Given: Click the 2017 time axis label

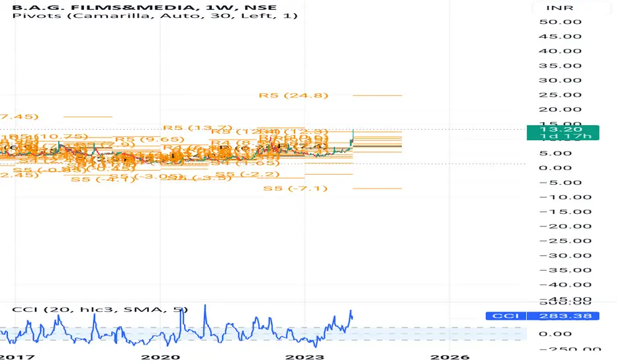Looking at the screenshot, I should 17,357.
